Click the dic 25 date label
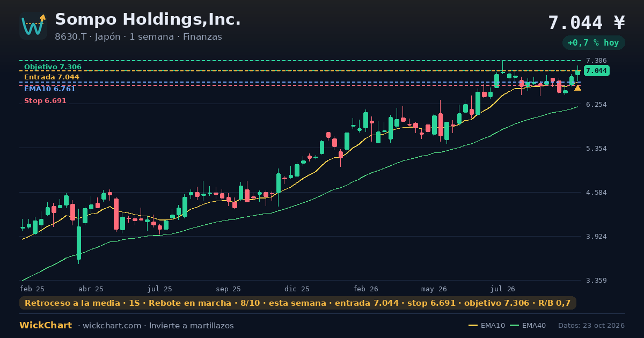This screenshot has width=644, height=338. coord(297,289)
